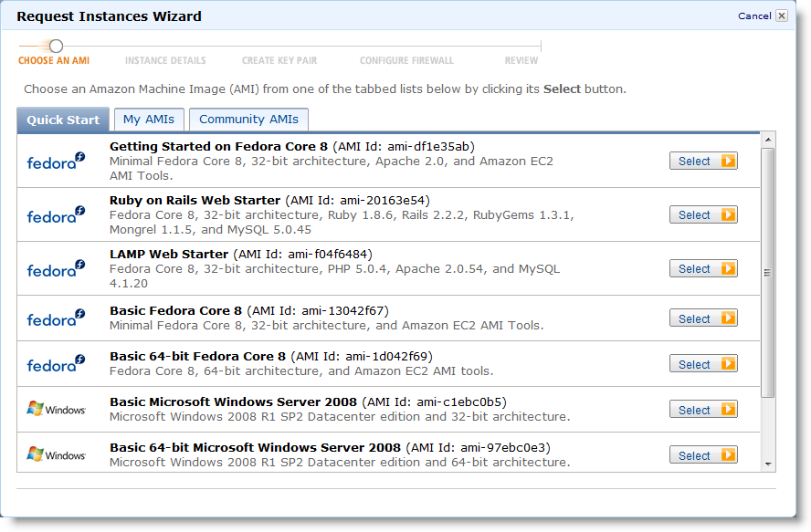811x532 pixels.
Task: Click the AMI list scrollbar thumb
Action: [x=768, y=273]
